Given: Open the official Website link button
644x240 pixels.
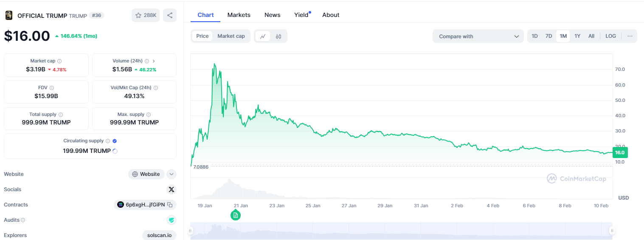Looking at the screenshot, I should tap(146, 174).
